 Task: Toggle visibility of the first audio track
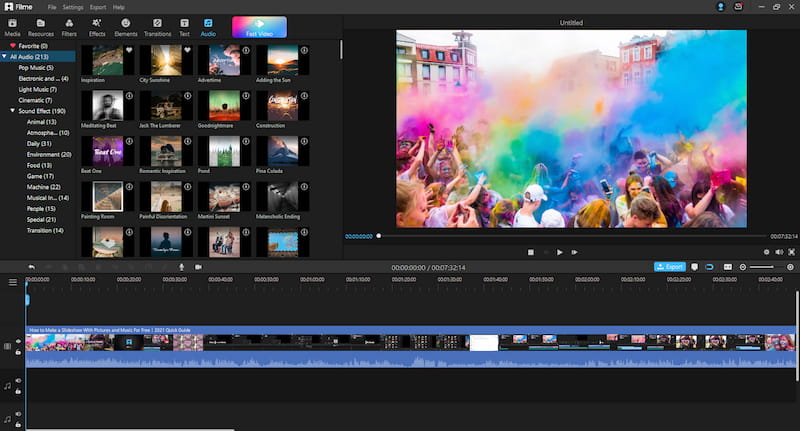pyautogui.click(x=18, y=380)
